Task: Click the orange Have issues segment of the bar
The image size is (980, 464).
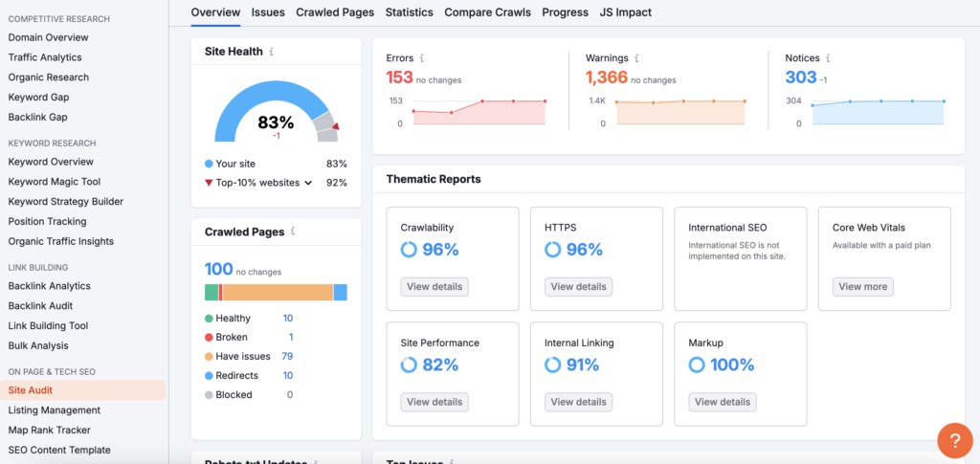Action: [x=278, y=292]
